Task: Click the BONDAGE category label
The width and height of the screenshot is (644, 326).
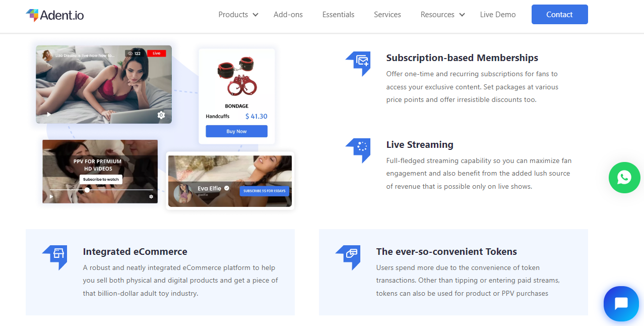Action: point(236,106)
